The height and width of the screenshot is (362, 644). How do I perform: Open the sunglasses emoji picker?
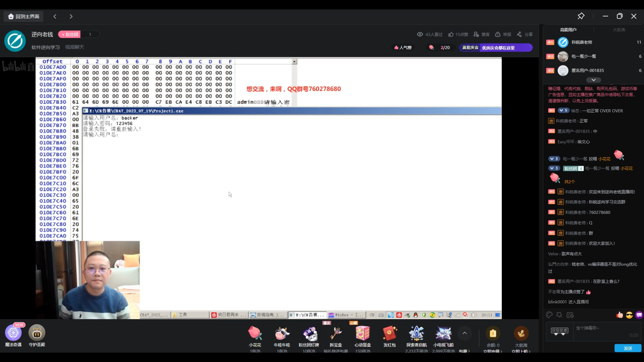click(x=629, y=315)
